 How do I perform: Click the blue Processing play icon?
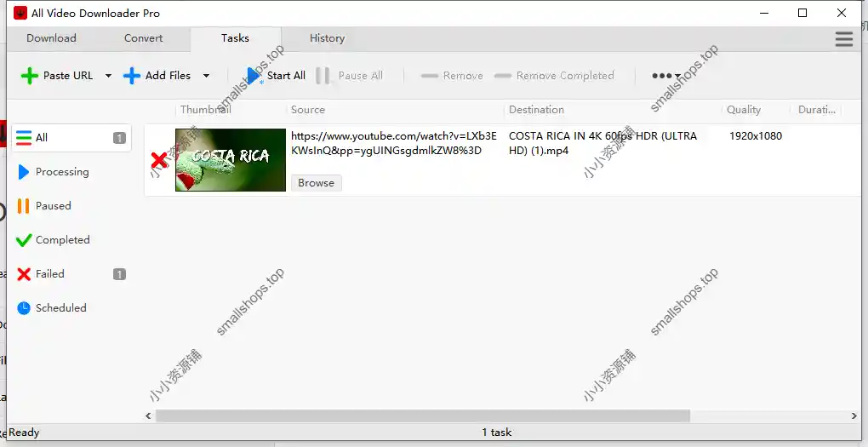pyautogui.click(x=23, y=172)
